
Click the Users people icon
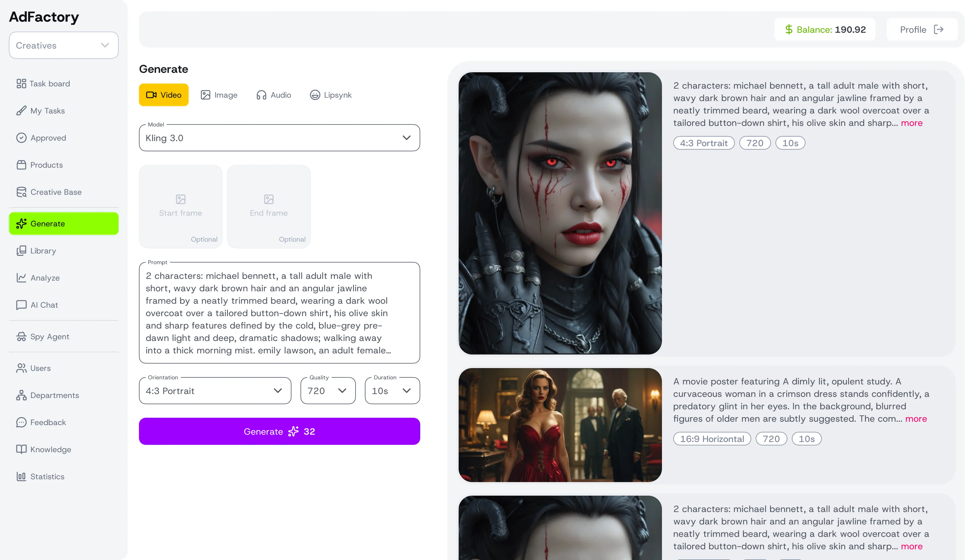(x=21, y=368)
